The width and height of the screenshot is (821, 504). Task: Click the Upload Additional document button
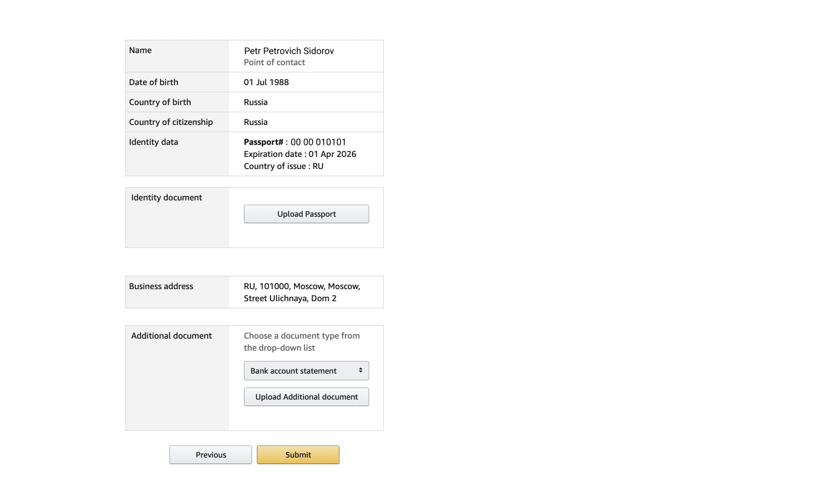[306, 397]
